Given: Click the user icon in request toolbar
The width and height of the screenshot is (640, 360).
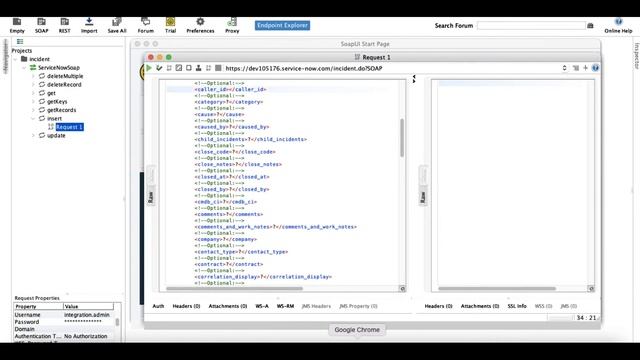Looking at the screenshot, I should coord(198,68).
